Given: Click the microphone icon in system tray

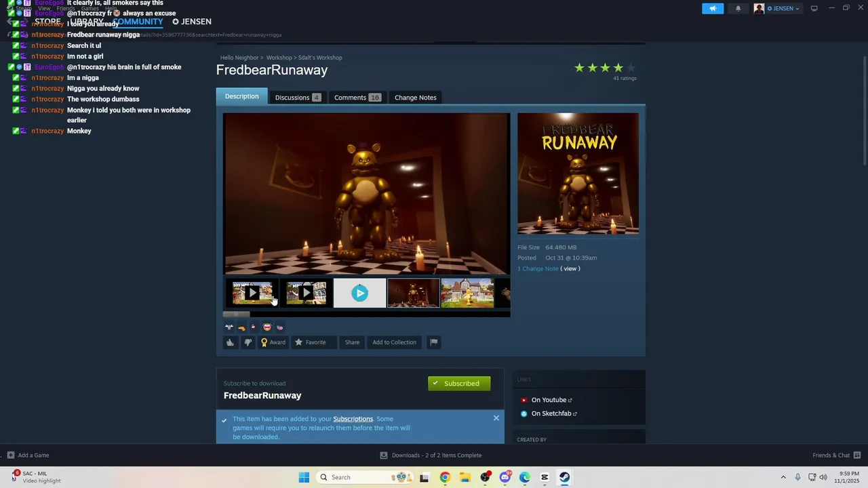Looking at the screenshot, I should 797,477.
